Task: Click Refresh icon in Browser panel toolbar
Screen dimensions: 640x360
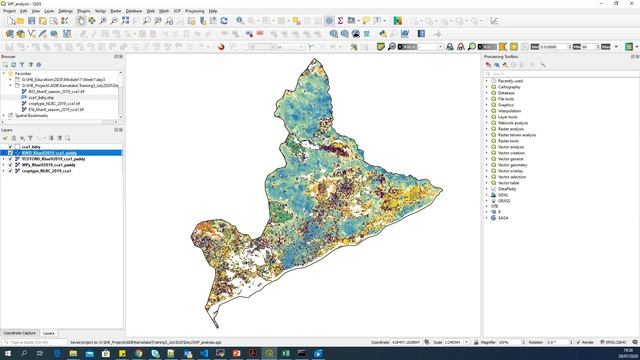Action: coord(13,65)
